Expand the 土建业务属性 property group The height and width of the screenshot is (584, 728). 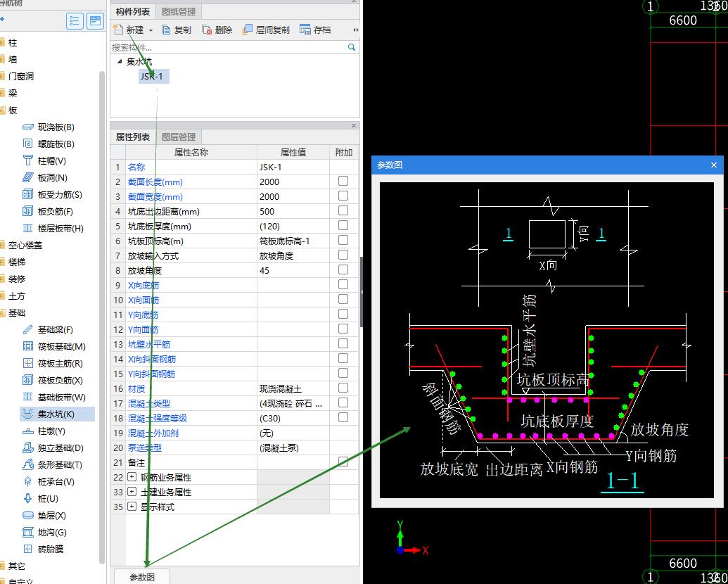tap(132, 492)
